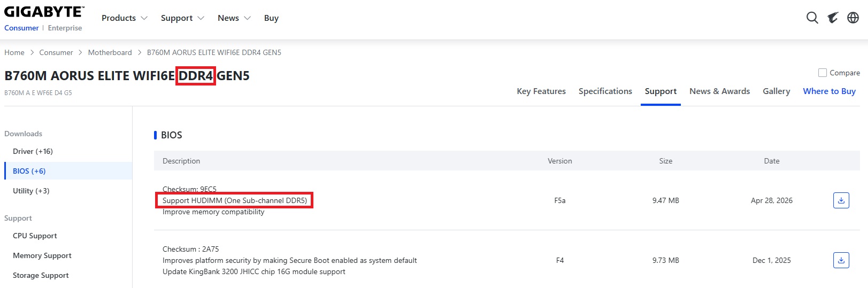868x288 pixels.
Task: Download BIOS version F4
Action: point(841,260)
